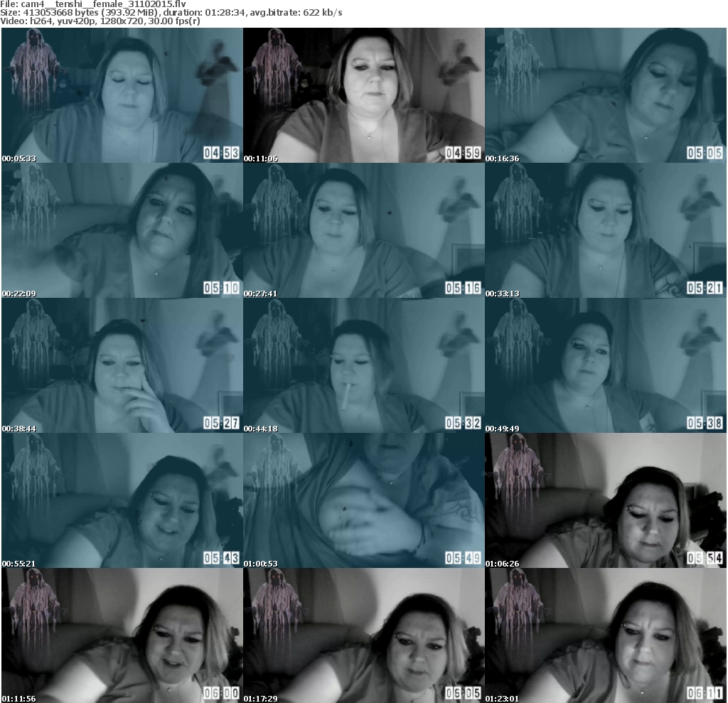Open the thumbnail frame stamped 00:38:44
Image resolution: width=728 pixels, height=703 pixels.
122,365
